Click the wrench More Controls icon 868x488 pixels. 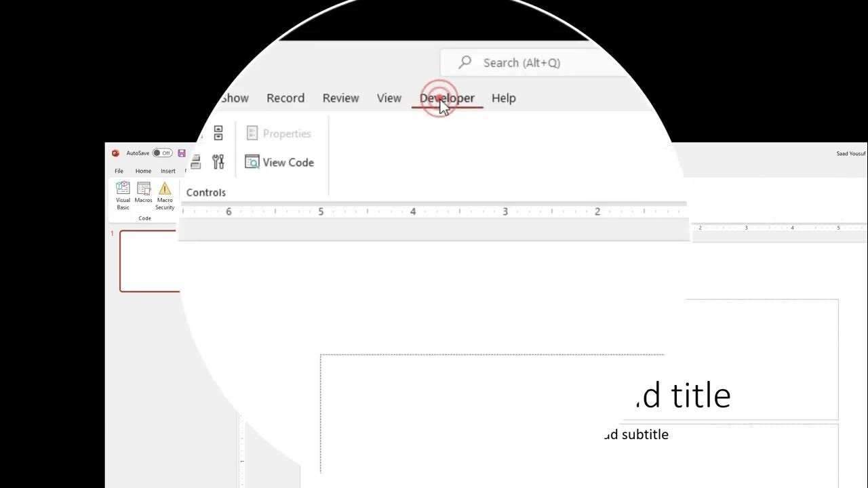point(218,162)
